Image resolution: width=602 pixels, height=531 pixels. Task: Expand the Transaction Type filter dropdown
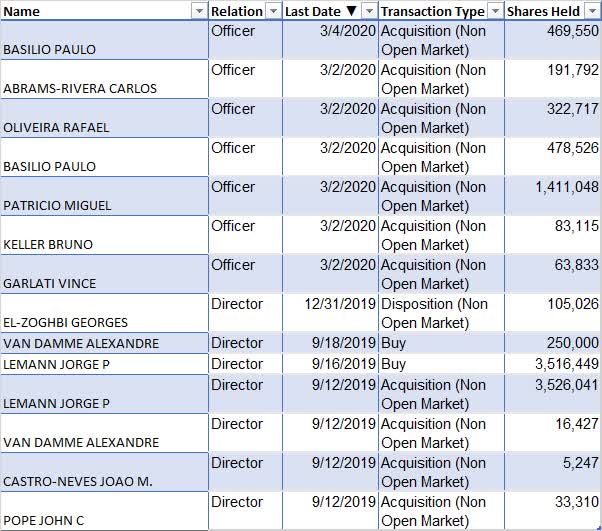coord(494,11)
